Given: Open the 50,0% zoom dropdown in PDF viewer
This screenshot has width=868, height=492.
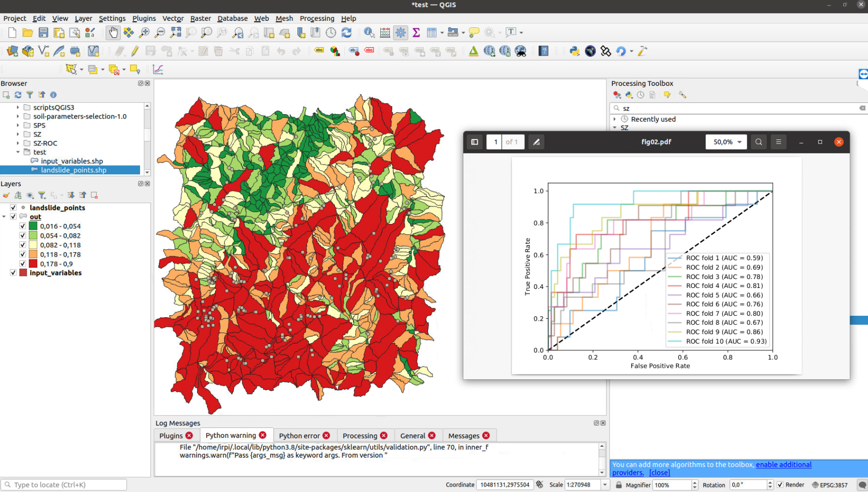Looking at the screenshot, I should tap(726, 142).
